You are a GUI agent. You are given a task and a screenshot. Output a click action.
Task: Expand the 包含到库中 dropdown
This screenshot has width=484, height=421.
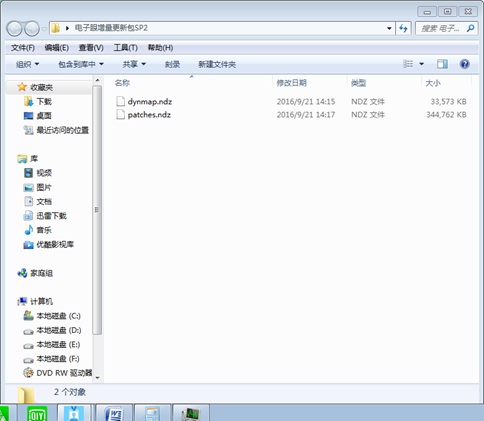81,64
